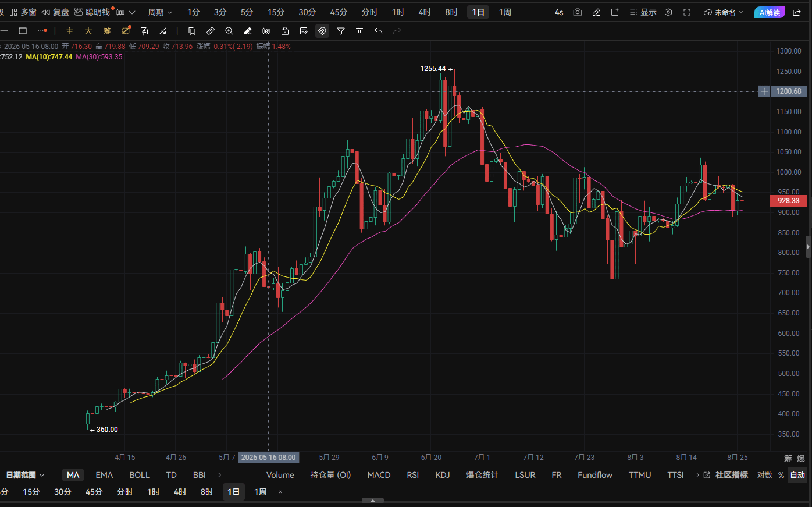Select the ruler measure tool
Image resolution: width=812 pixels, height=507 pixels.
(x=211, y=31)
